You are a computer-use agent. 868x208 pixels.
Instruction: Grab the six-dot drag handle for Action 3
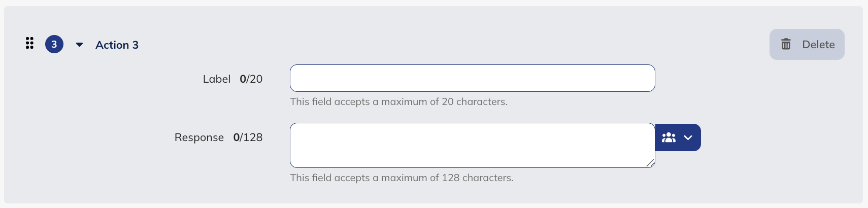(30, 44)
